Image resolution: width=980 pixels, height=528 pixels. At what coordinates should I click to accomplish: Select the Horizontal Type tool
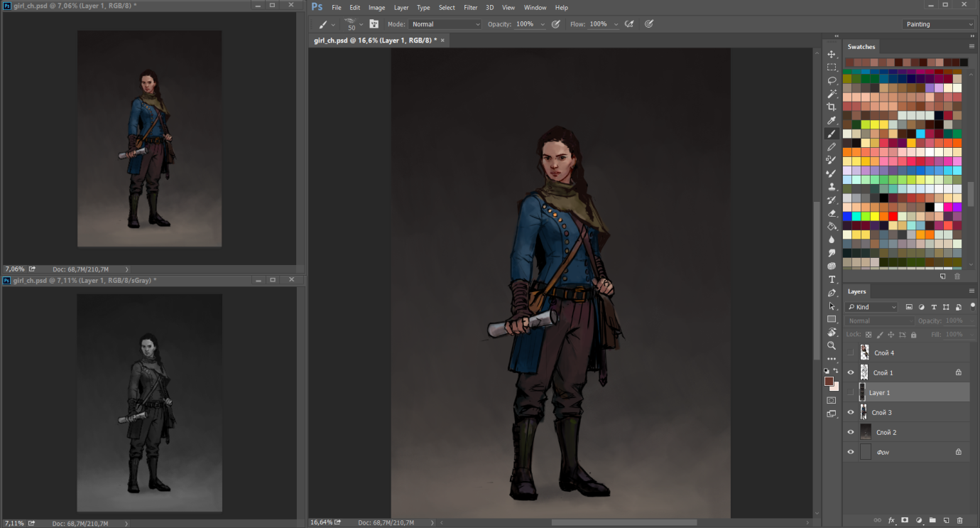tap(832, 279)
